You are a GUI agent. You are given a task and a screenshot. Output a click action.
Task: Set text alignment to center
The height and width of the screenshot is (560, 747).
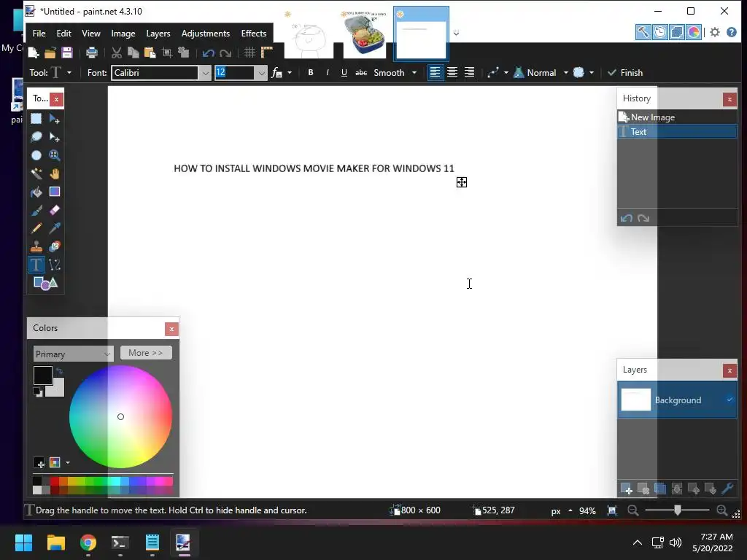point(452,72)
